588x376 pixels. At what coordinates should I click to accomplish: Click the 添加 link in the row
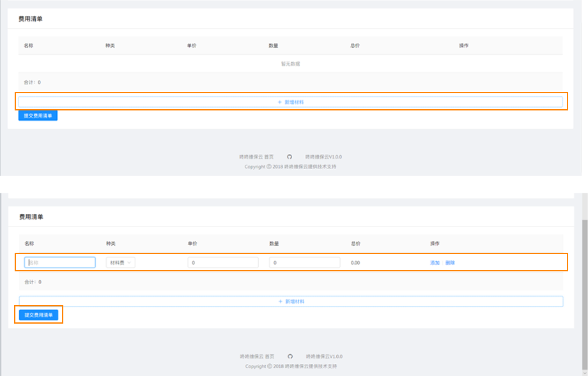click(x=435, y=263)
